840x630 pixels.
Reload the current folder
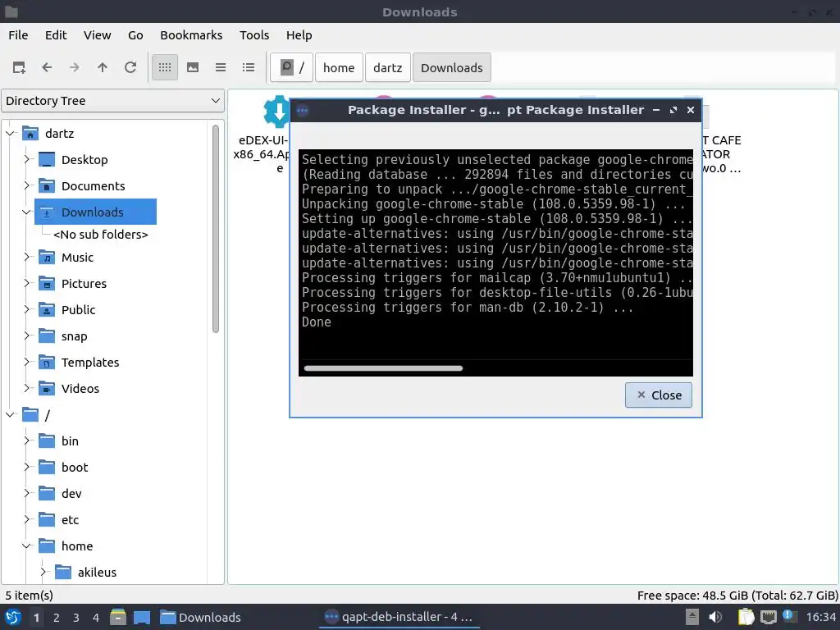(x=130, y=67)
